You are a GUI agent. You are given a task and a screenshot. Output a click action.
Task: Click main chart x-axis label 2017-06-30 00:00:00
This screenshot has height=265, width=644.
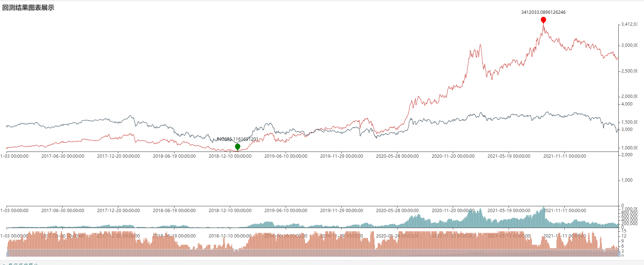63,156
